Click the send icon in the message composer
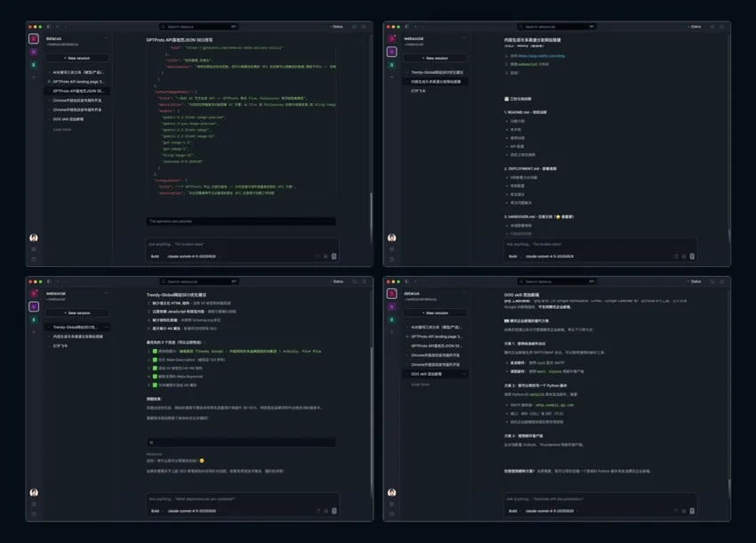 coord(334,256)
